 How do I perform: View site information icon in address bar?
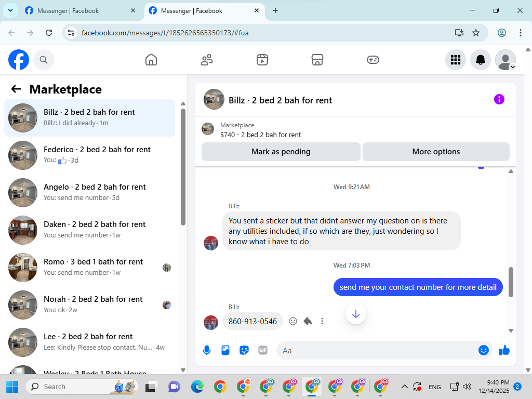coord(71,33)
